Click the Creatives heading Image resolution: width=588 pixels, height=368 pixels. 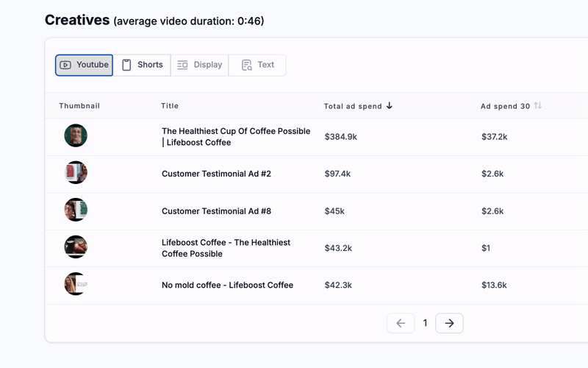(x=77, y=20)
